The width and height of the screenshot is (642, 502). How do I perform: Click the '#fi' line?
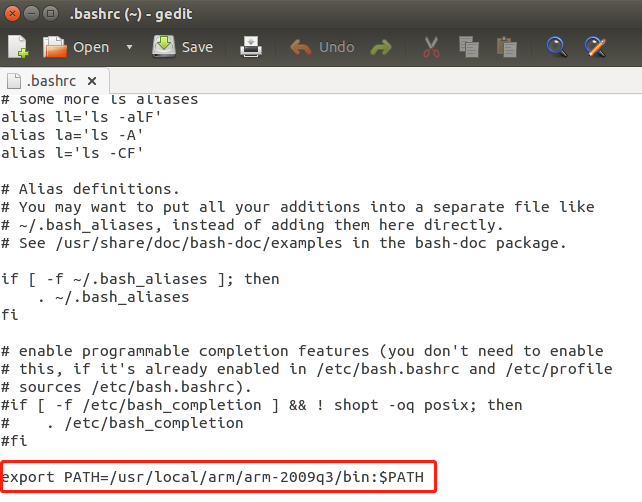(x=14, y=441)
